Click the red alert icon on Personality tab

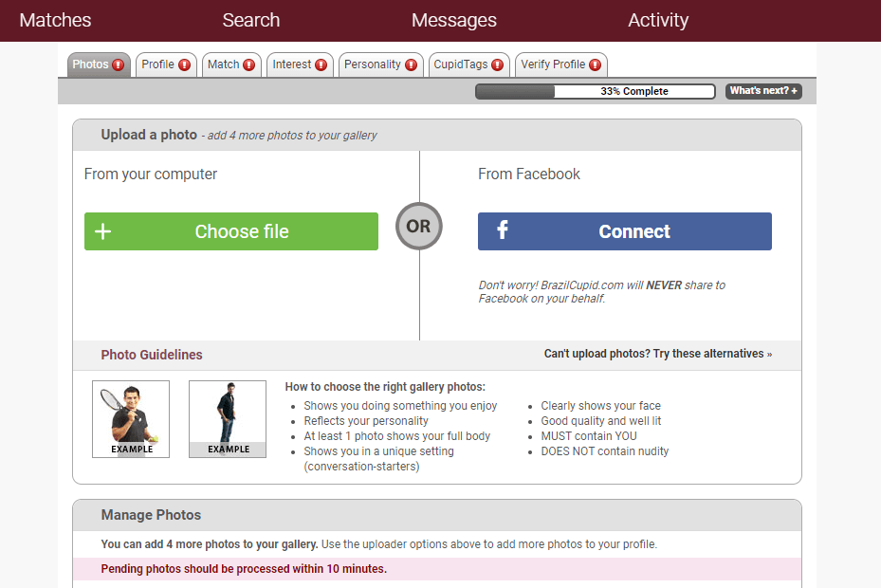[x=411, y=65]
